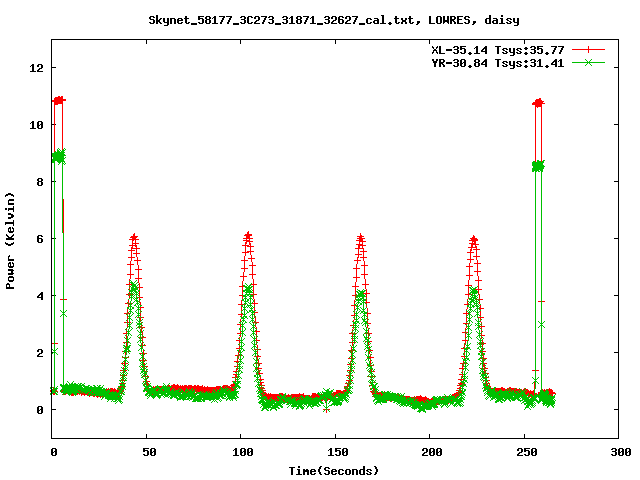Click the red calibration spike top at start

(59, 100)
